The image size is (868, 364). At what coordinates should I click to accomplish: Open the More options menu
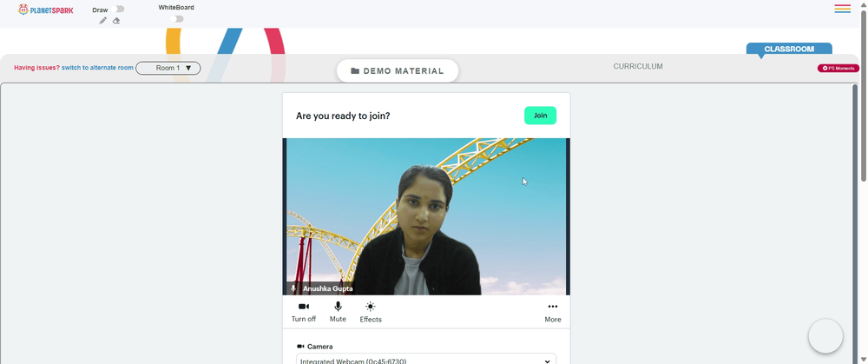tap(552, 313)
